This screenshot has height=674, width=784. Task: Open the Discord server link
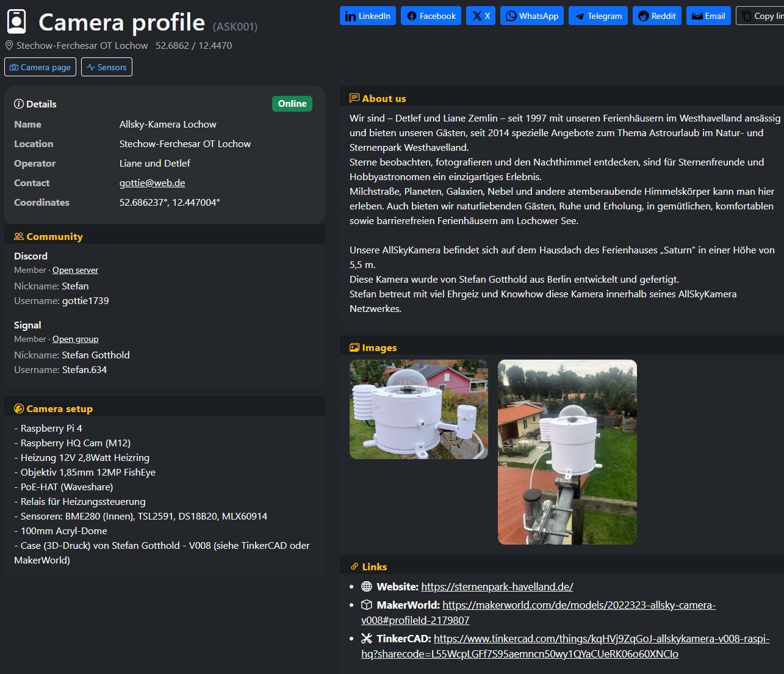pos(75,270)
